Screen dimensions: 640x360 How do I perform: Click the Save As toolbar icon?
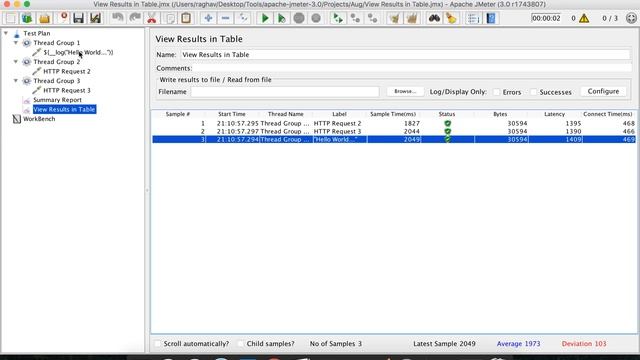pos(96,18)
